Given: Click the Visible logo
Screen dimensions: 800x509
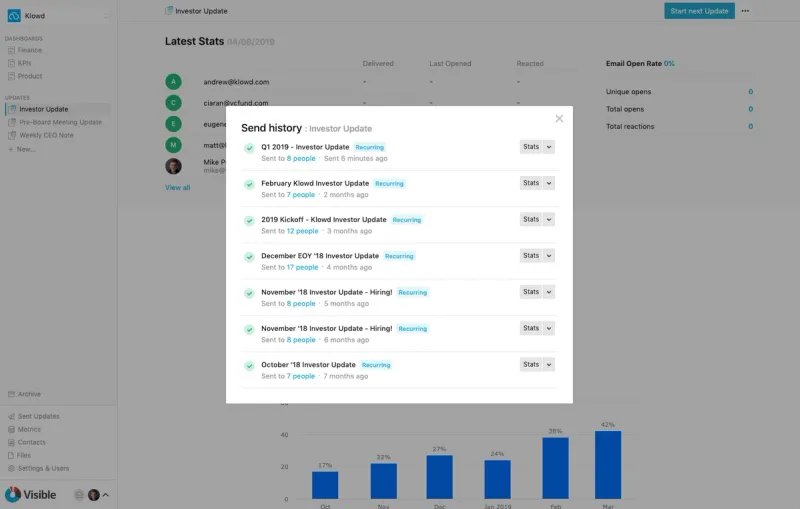Looking at the screenshot, I should coord(31,494).
